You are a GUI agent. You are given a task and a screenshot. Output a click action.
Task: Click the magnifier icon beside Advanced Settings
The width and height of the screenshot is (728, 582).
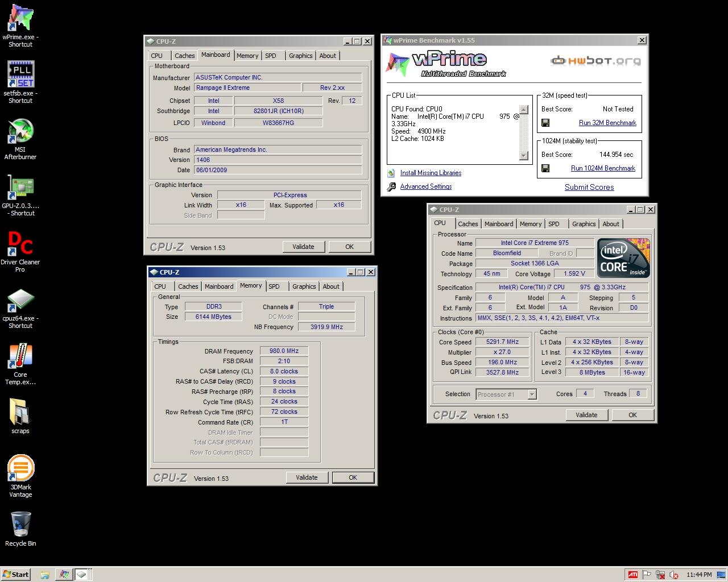click(391, 186)
